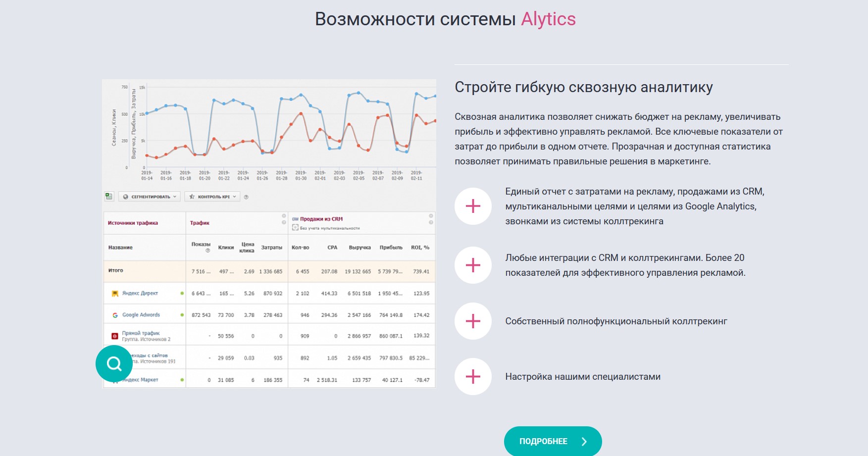
Task: Click the Подробнее button
Action: (x=553, y=441)
